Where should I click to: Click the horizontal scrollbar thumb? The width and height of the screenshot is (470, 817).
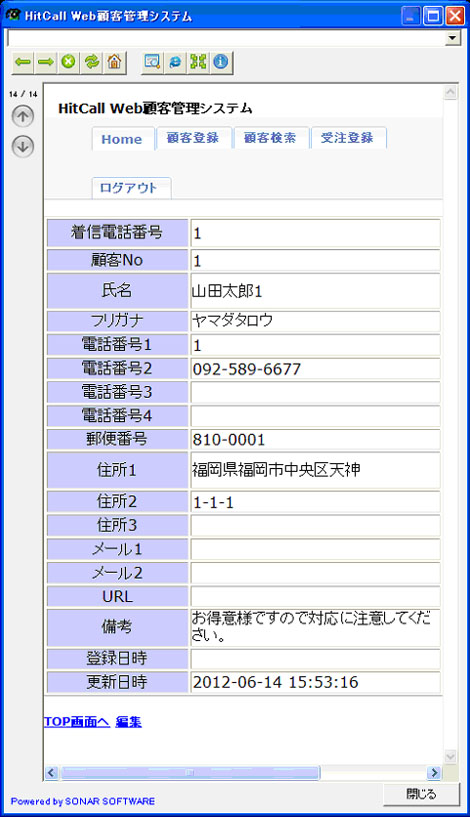coord(190,772)
